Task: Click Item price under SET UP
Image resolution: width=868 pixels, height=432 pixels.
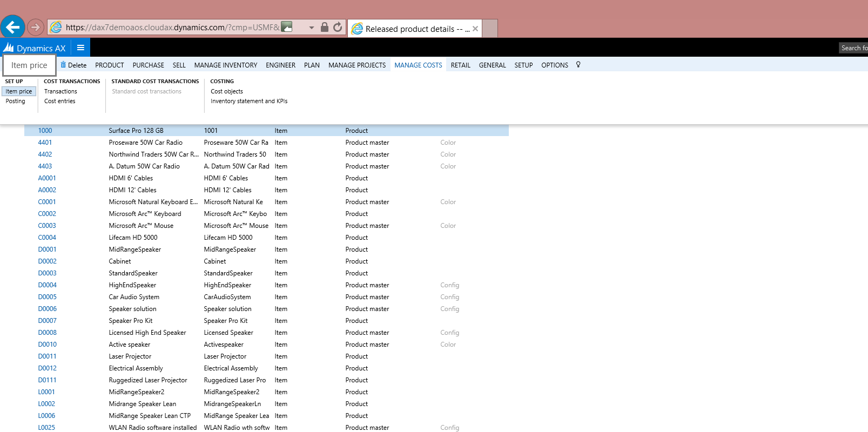Action: 19,91
